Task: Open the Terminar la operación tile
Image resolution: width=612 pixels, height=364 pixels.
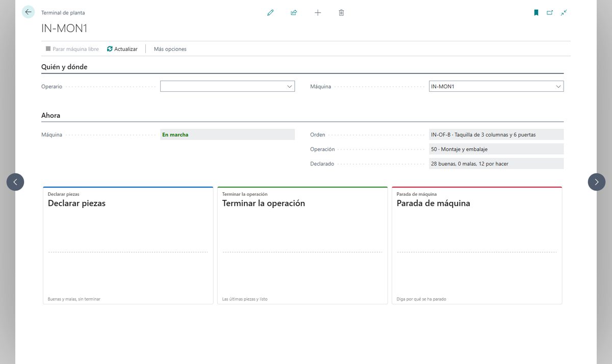Action: [302, 246]
